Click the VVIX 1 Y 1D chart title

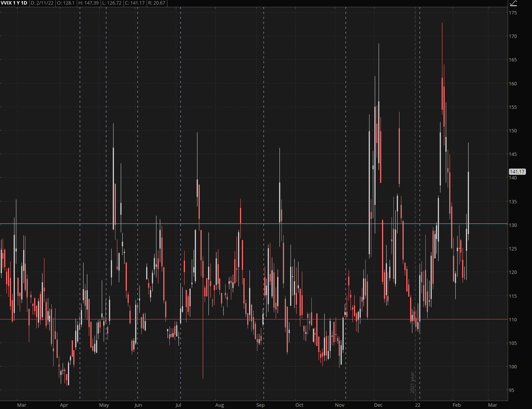(x=14, y=3)
